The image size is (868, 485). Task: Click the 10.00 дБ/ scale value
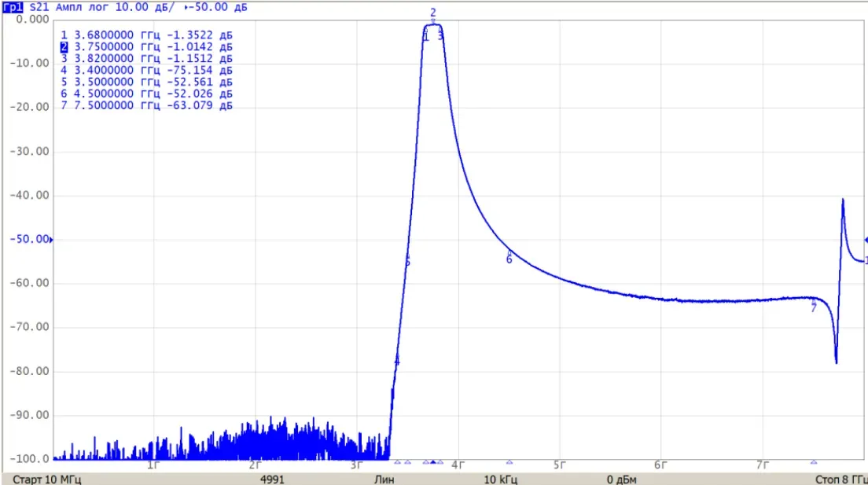pos(148,6)
